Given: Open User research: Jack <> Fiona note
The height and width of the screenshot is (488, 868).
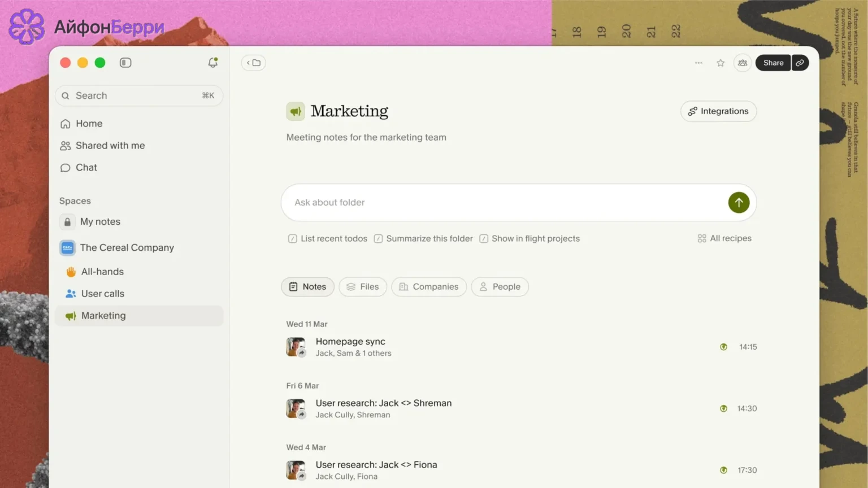Looking at the screenshot, I should (522, 470).
